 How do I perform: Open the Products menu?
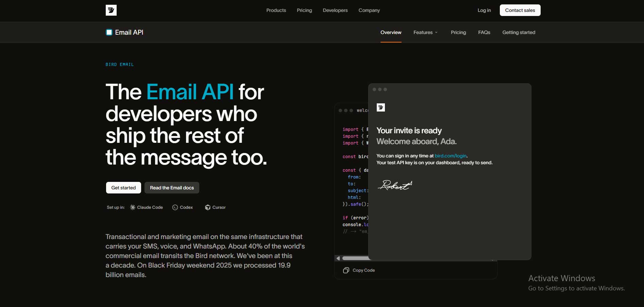276,10
